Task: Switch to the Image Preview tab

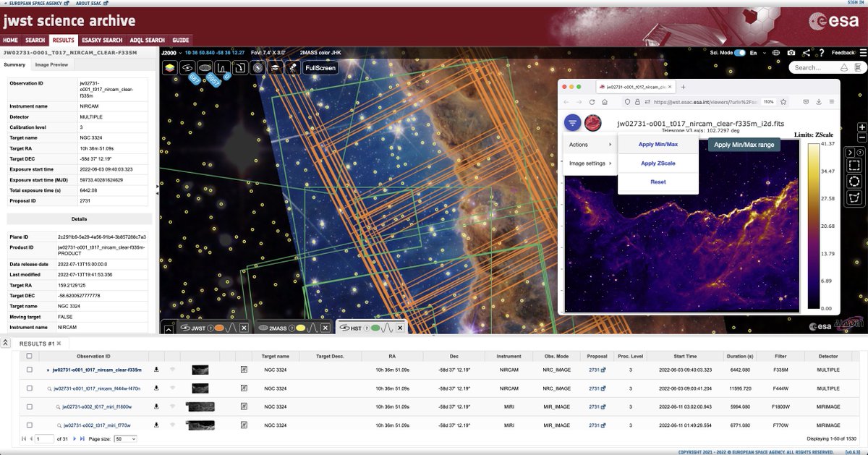Action: (51, 64)
